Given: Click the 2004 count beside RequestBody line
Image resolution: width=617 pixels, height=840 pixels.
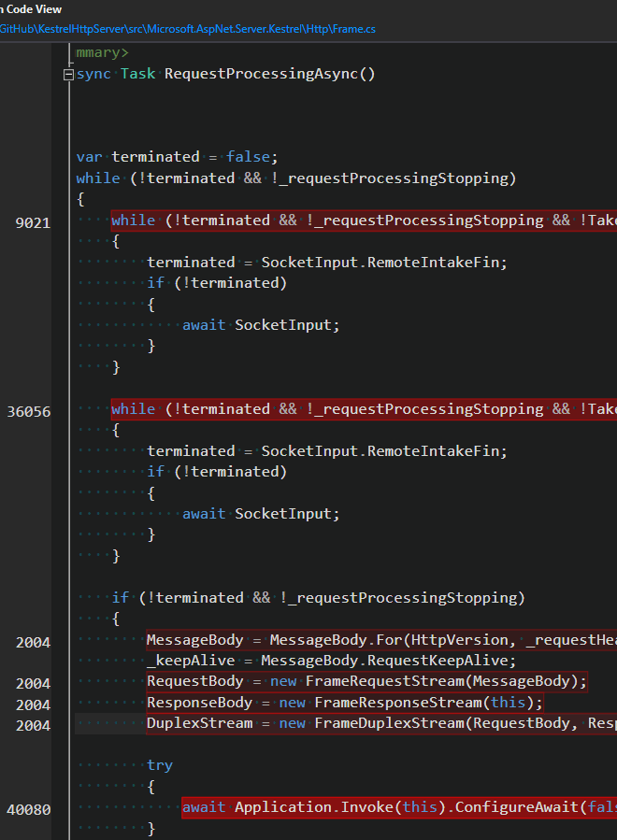Looking at the screenshot, I should (34, 684).
